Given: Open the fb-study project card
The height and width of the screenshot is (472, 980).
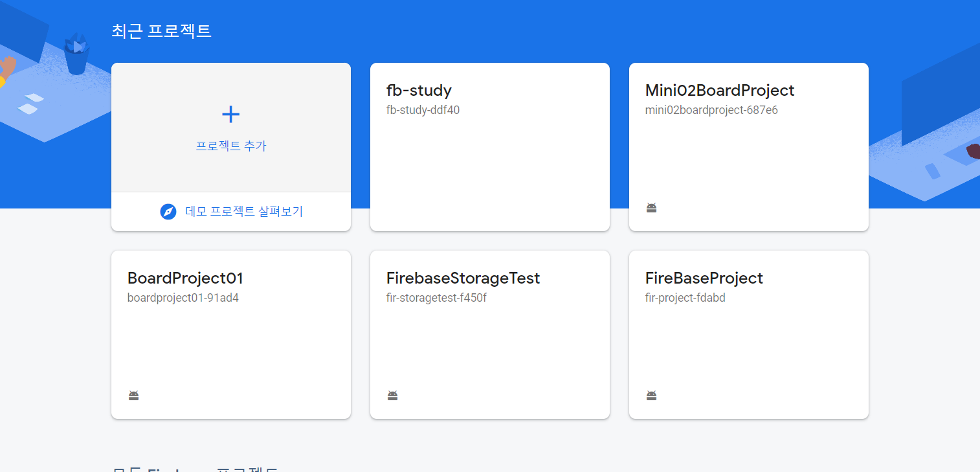Looking at the screenshot, I should click(x=490, y=147).
